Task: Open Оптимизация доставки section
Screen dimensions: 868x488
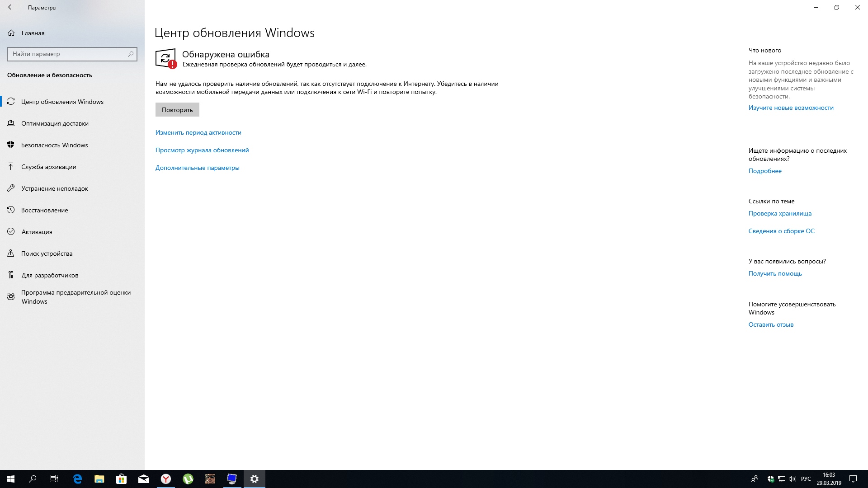Action: coord(72,123)
